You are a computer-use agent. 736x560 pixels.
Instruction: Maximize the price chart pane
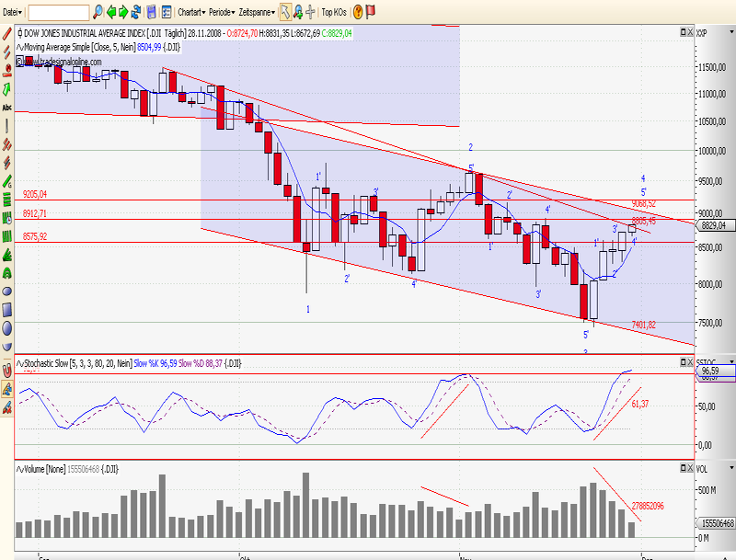(x=683, y=32)
